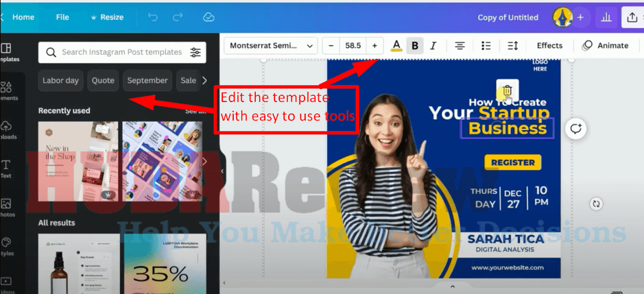Toggle bulleted list
The width and height of the screenshot is (644, 294).
pos(486,46)
